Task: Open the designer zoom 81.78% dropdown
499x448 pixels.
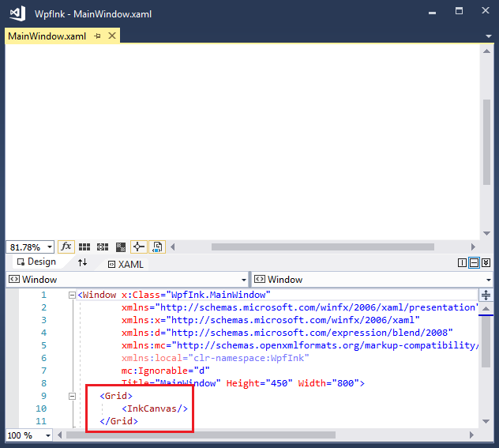Action: click(50, 247)
